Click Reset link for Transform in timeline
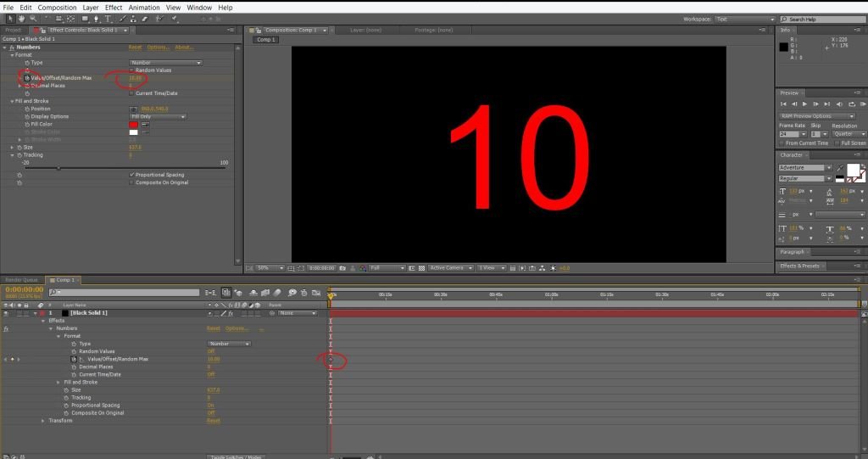The image size is (868, 459). 213,421
